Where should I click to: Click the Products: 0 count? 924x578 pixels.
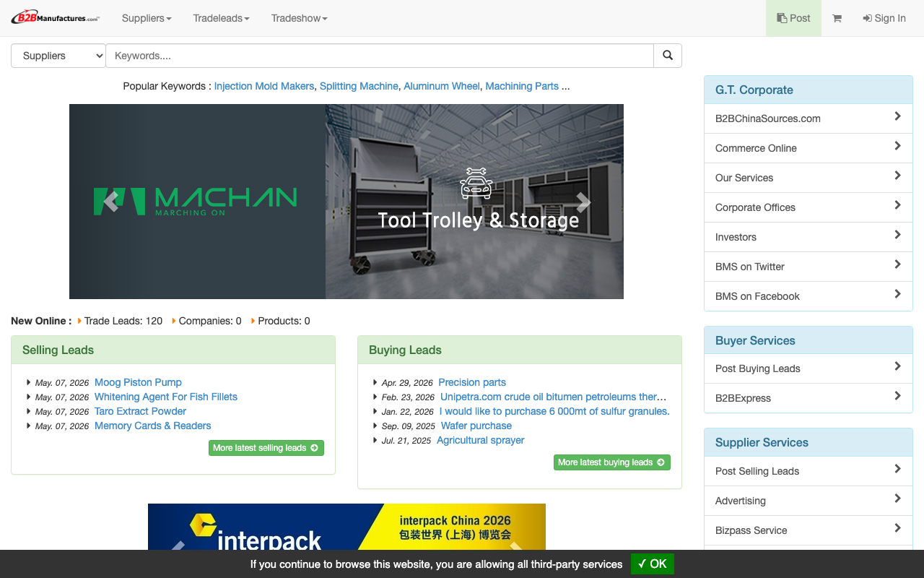(x=284, y=321)
